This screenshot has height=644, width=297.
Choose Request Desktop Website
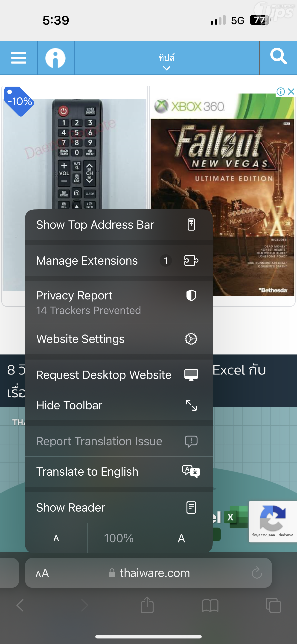point(119,375)
